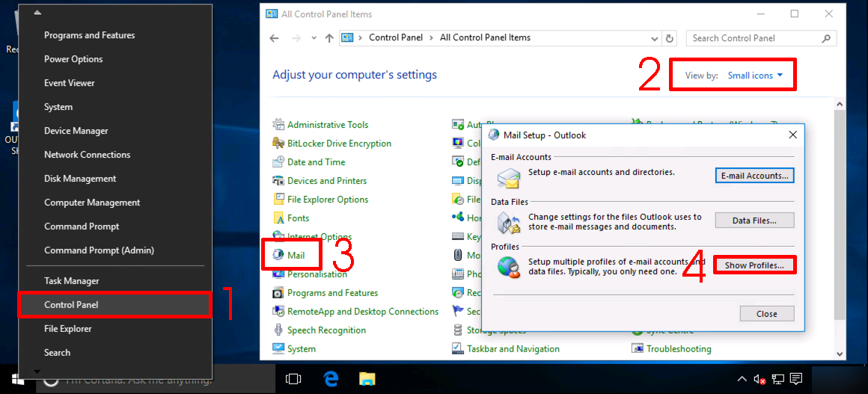Expand the address bar history dropdown
This screenshot has width=868, height=394.
(655, 38)
